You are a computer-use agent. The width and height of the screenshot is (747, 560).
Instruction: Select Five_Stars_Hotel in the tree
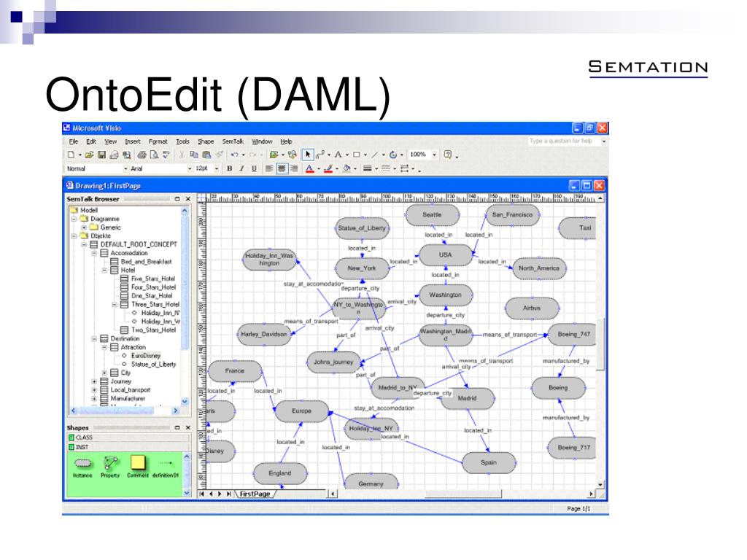pos(153,279)
